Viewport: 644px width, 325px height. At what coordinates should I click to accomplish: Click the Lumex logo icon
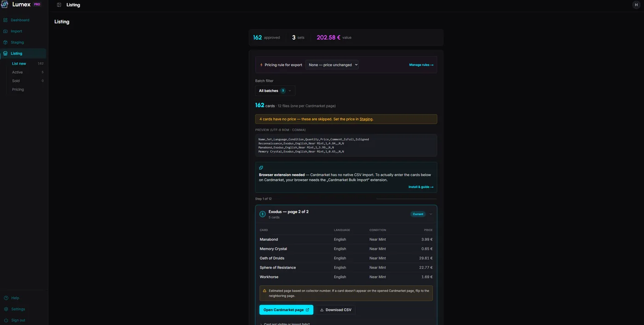(5, 4)
